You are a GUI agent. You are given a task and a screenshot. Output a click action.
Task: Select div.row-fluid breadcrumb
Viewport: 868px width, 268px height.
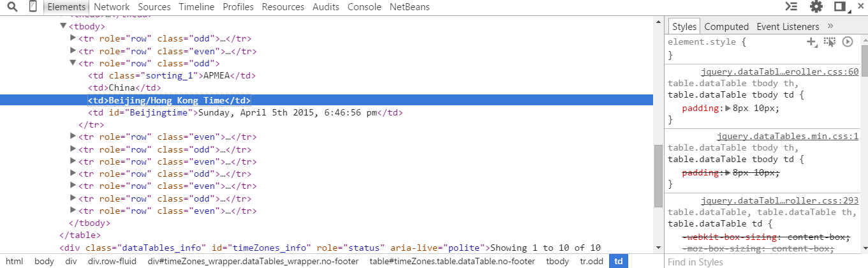click(112, 261)
